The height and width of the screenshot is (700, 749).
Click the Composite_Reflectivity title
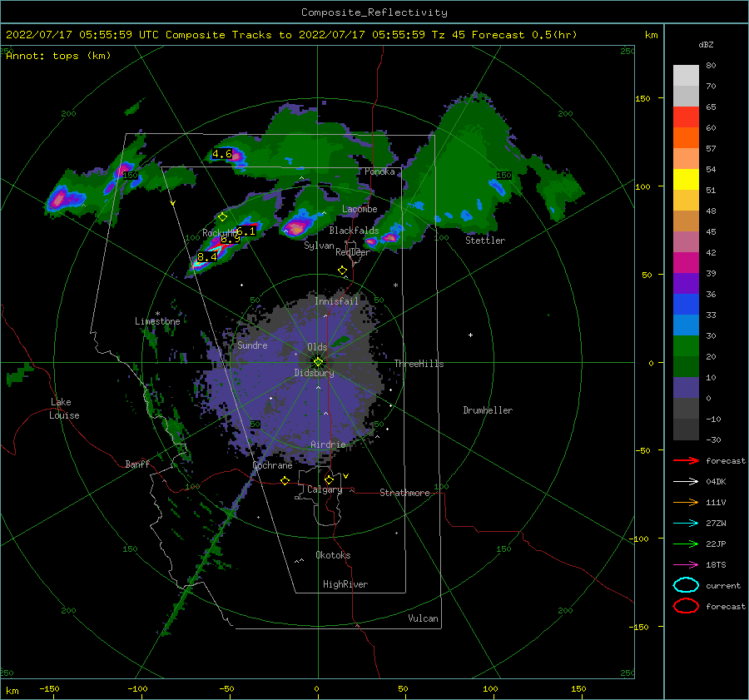[374, 12]
